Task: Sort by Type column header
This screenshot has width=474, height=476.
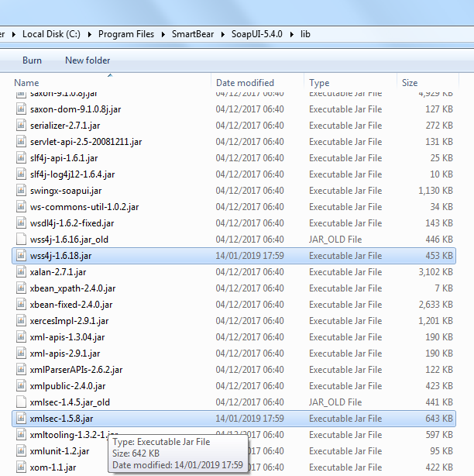Action: [319, 83]
